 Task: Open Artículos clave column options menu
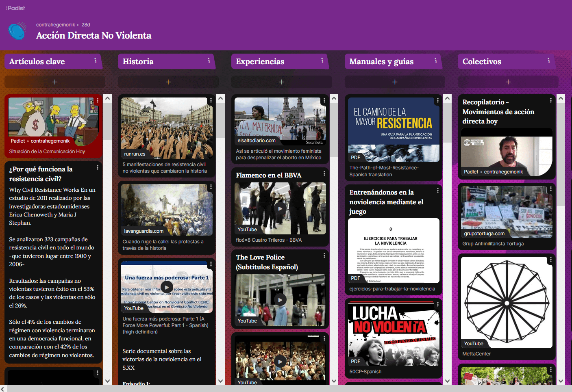click(x=96, y=61)
